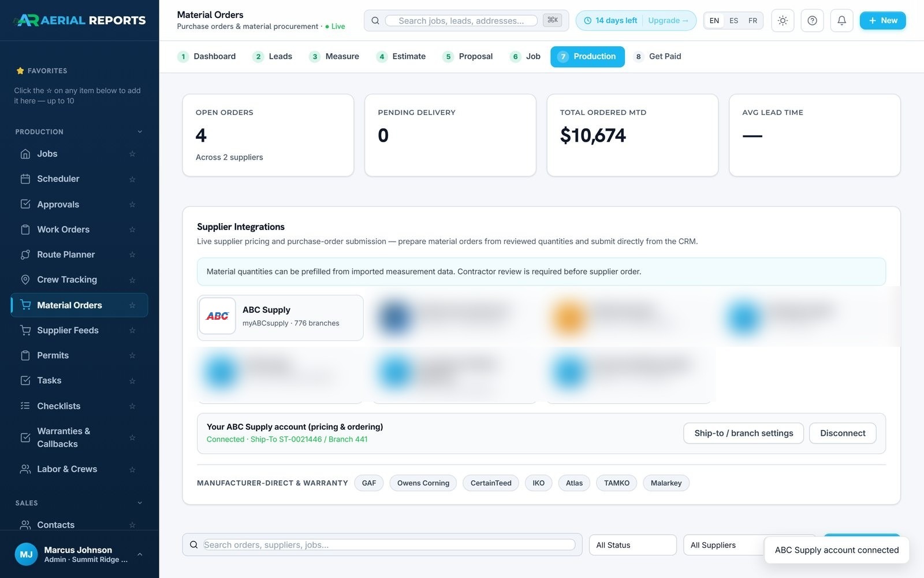
Task: Favorite Tasks with its star
Action: coord(132,381)
